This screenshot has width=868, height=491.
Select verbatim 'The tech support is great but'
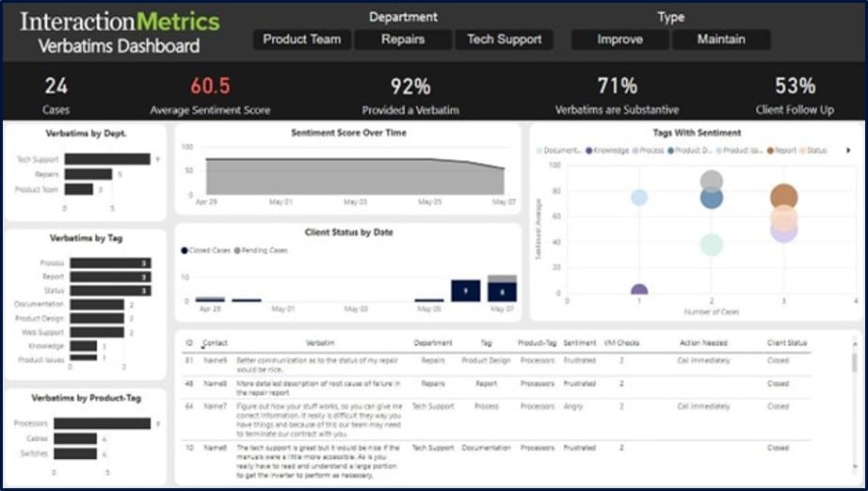(x=318, y=461)
